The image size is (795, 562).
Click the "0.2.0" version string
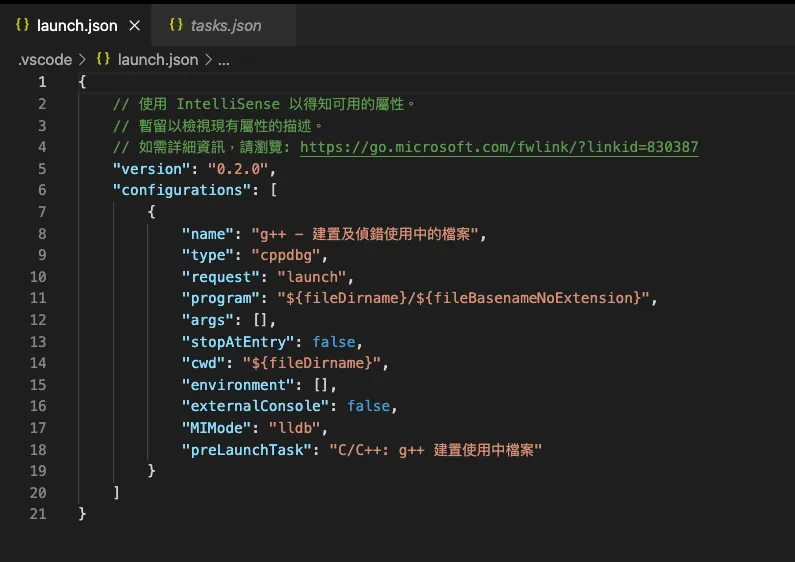click(x=238, y=169)
